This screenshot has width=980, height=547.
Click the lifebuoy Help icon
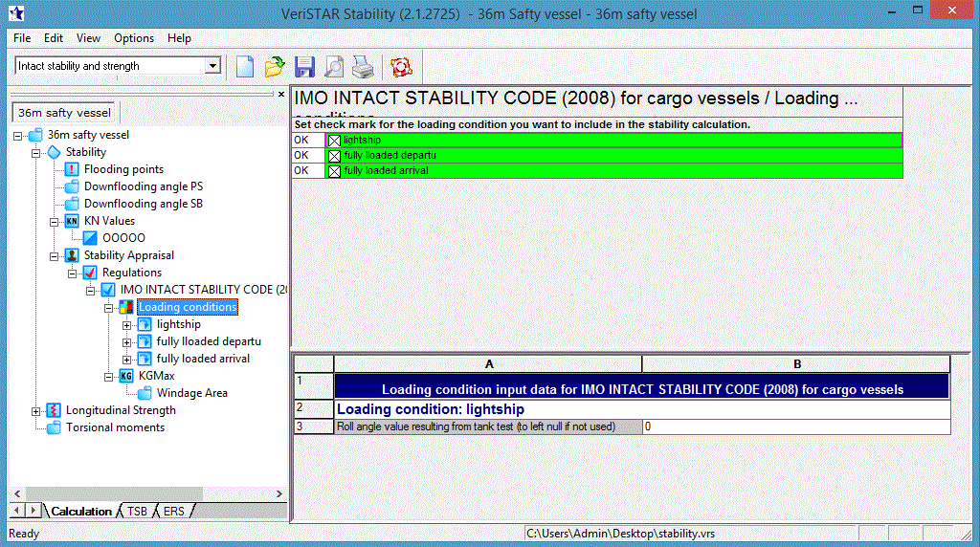pos(399,67)
